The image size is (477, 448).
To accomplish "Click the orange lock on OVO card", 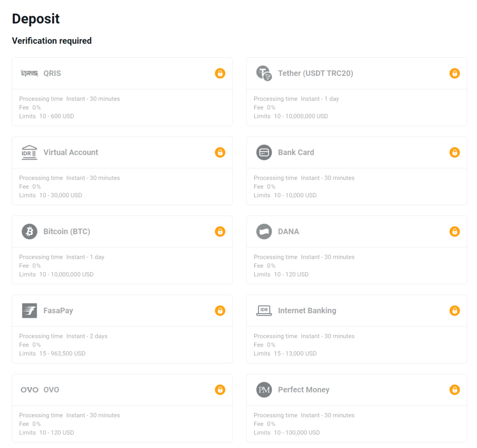I will click(220, 390).
